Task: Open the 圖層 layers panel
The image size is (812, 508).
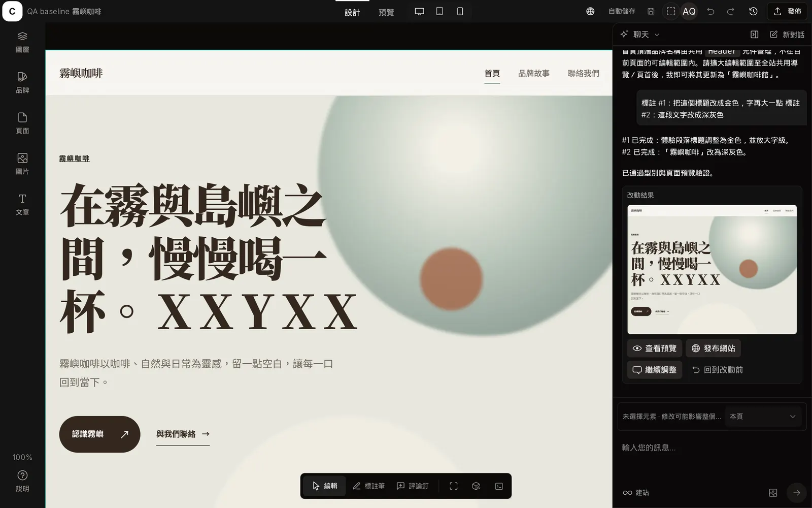Action: tap(22, 42)
